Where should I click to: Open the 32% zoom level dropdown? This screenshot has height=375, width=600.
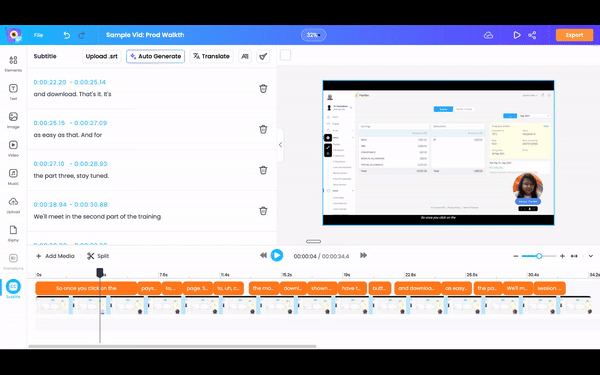click(313, 35)
